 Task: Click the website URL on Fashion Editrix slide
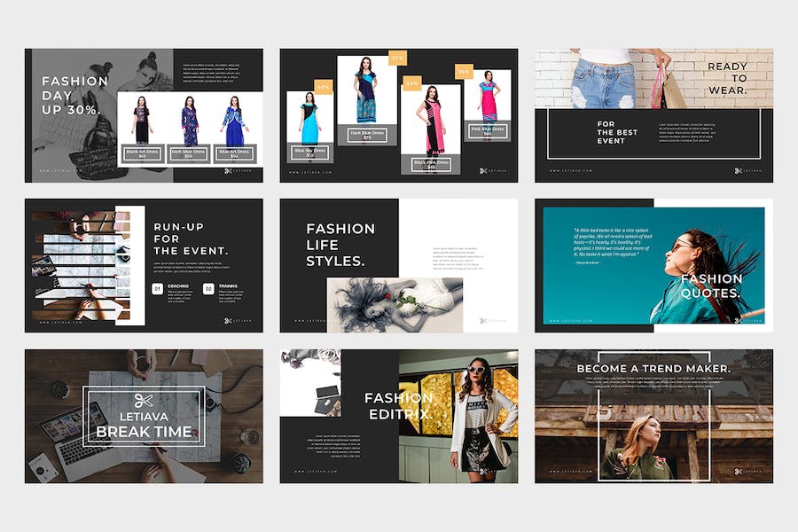click(x=313, y=471)
